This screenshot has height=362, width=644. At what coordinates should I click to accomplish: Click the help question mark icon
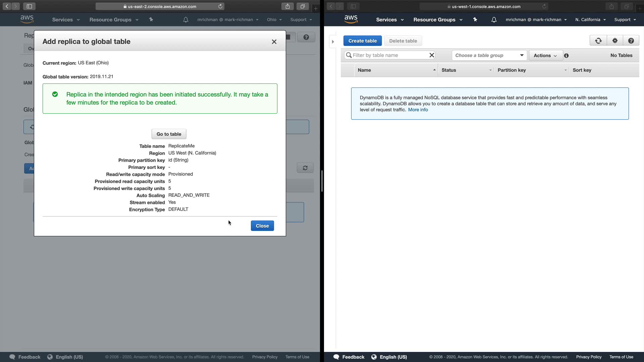(631, 41)
